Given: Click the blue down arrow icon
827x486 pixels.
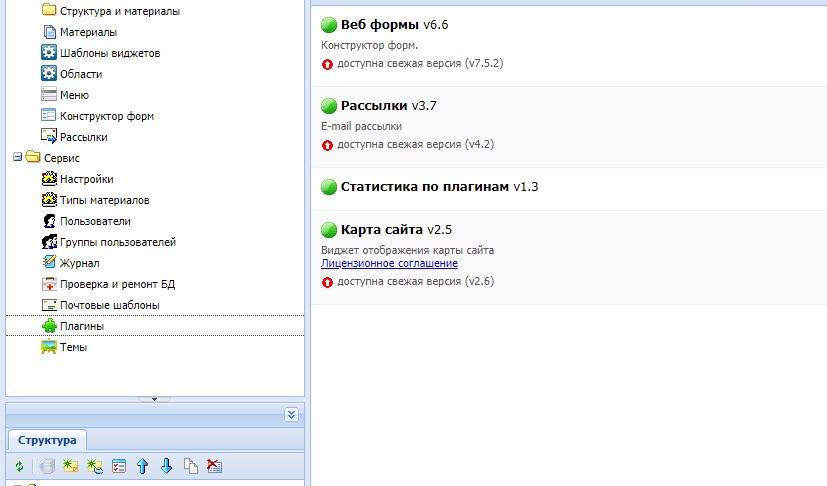Looking at the screenshot, I should (x=167, y=466).
